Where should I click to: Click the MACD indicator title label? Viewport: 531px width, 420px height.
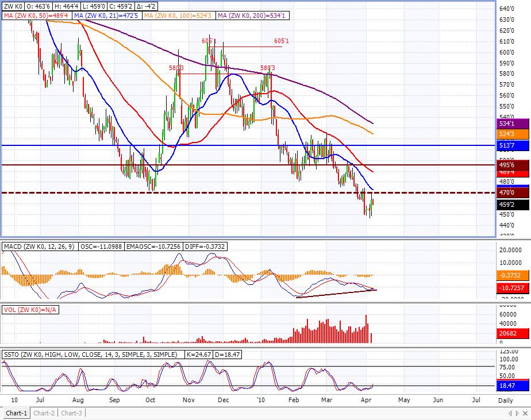pos(39,246)
